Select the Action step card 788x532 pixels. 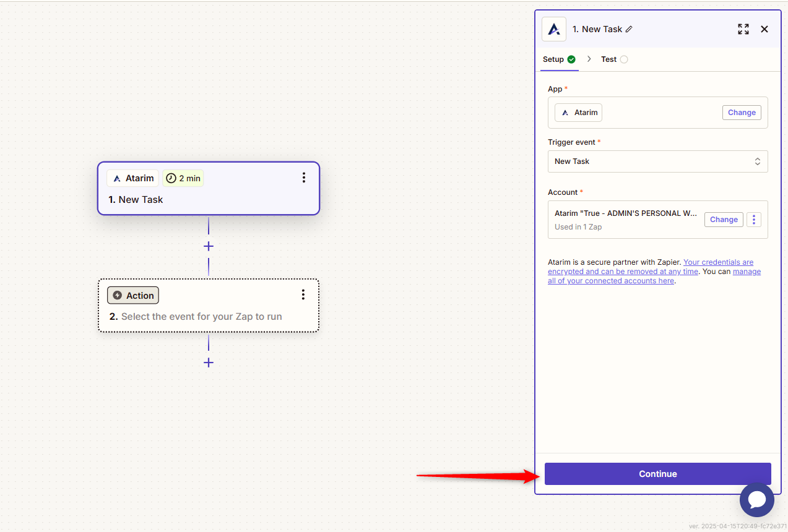tap(208, 316)
